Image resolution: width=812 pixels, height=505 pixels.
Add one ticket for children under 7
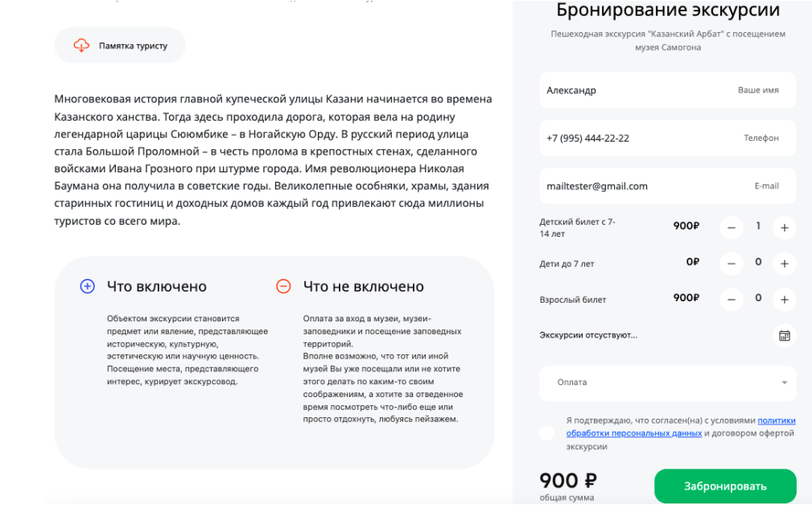click(784, 263)
